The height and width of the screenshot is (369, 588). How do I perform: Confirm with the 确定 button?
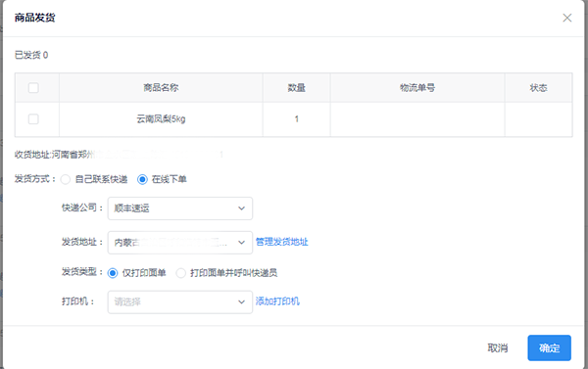coord(550,348)
